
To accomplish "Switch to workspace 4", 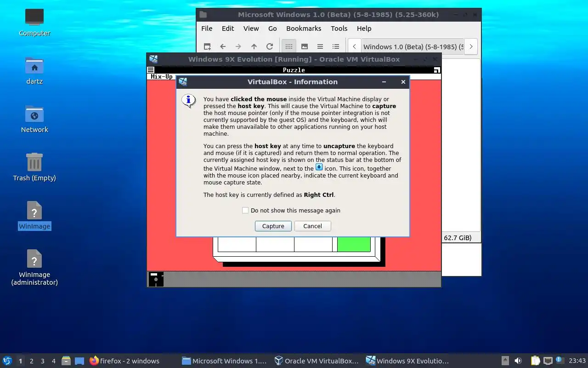I will (x=54, y=361).
